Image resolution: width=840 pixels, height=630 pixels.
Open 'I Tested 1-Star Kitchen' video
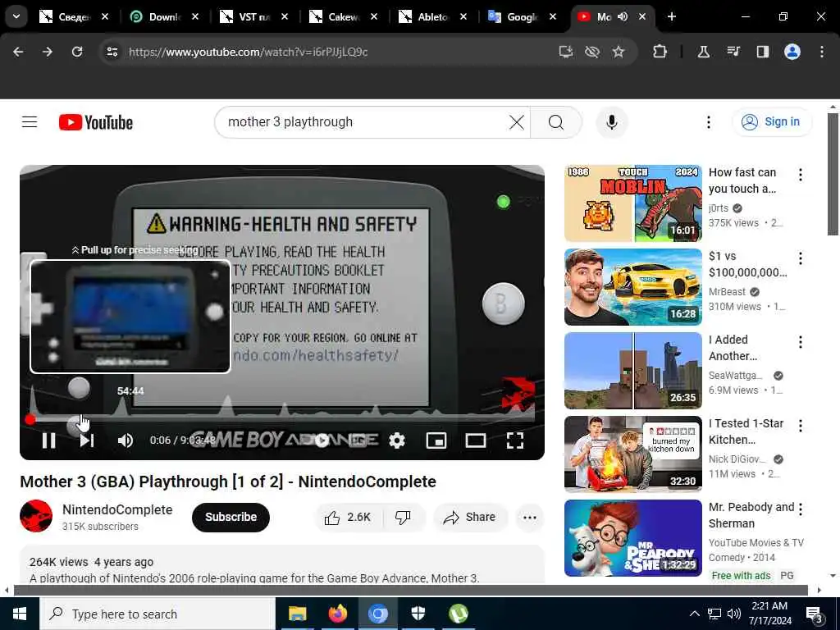pos(632,454)
